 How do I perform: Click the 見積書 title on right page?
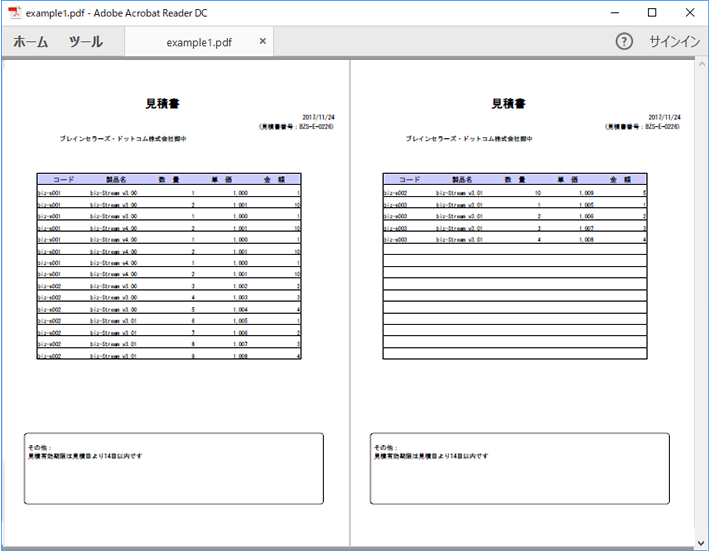coord(508,104)
